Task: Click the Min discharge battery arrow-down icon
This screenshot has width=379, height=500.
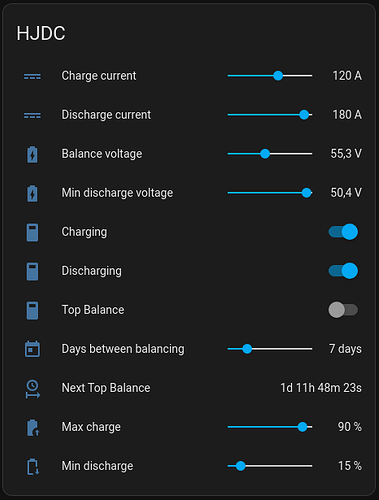Action: pyautogui.click(x=33, y=466)
